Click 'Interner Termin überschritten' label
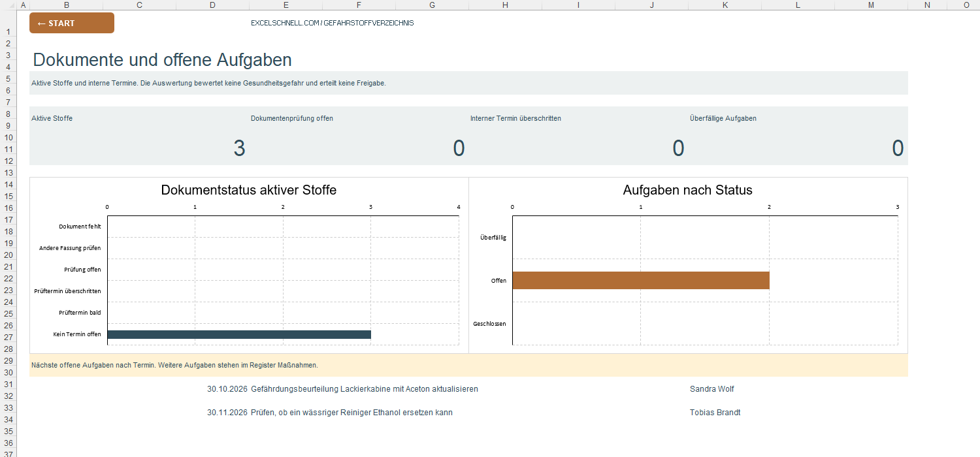 click(x=515, y=118)
